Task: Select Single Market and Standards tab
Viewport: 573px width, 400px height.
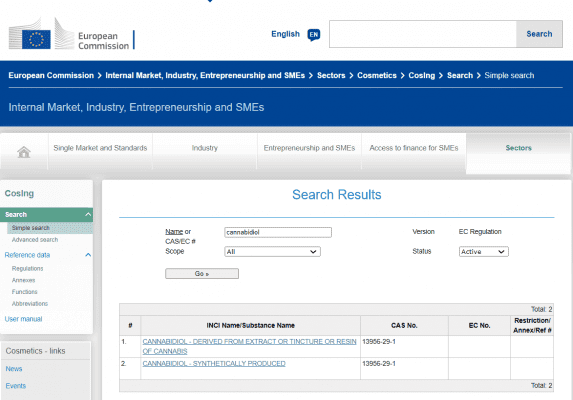Action: pyautogui.click(x=100, y=148)
